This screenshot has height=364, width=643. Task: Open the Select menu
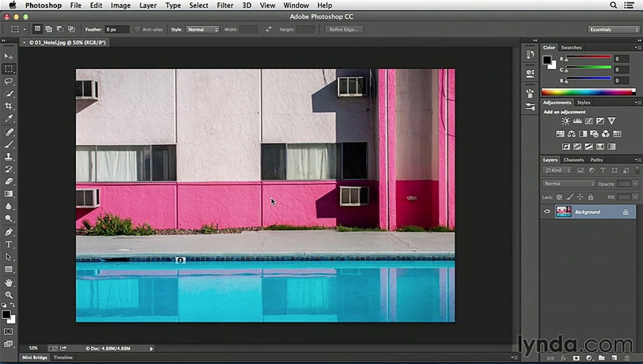pyautogui.click(x=199, y=6)
